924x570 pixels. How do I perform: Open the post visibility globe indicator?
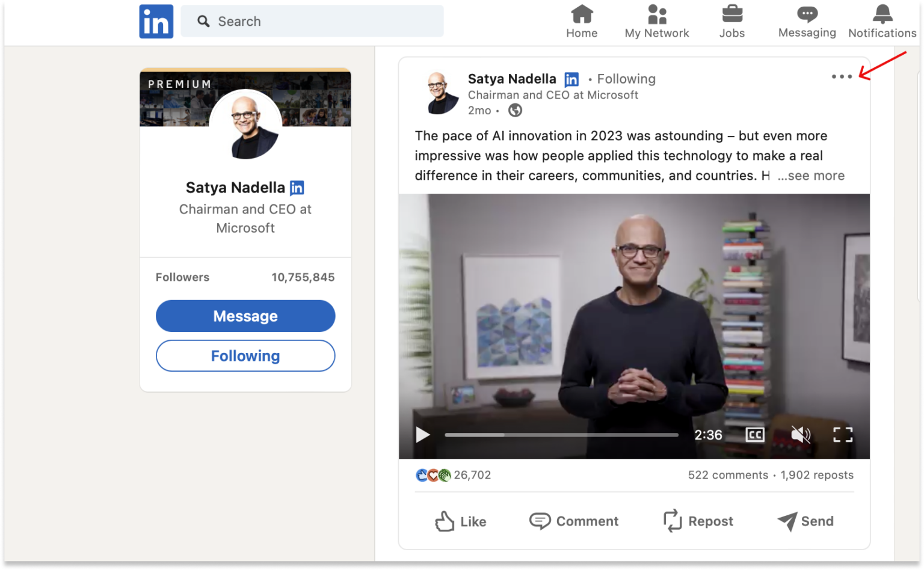click(515, 110)
